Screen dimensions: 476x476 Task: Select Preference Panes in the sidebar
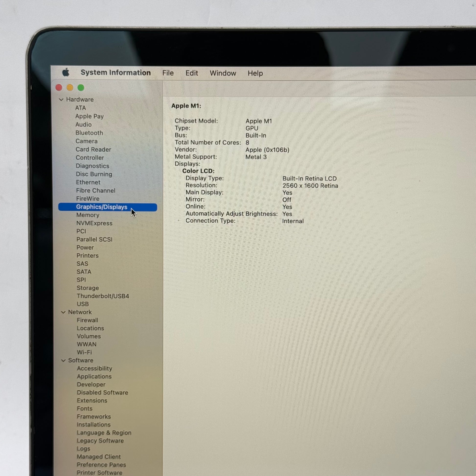[x=101, y=465]
